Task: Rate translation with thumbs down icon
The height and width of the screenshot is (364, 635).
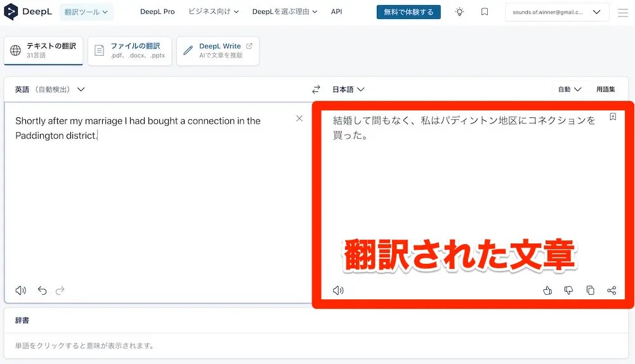Action: point(568,290)
